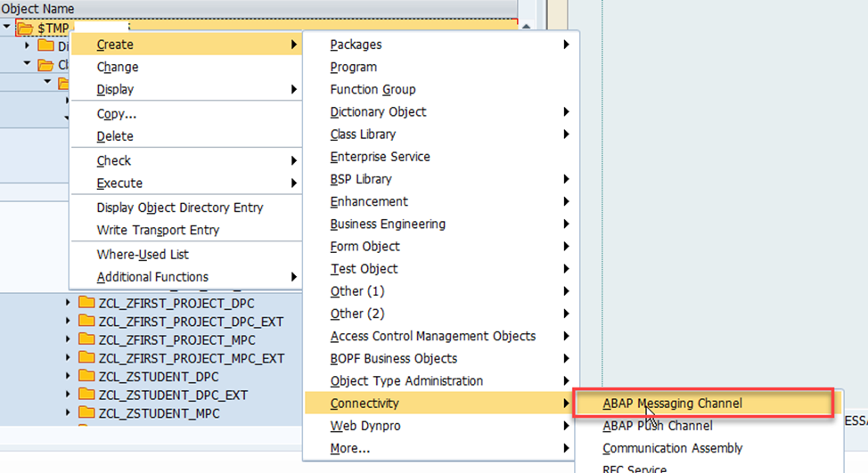Select ZCL_ZSTUDENT_DPC_EXT tree row
This screenshot has width=868, height=473.
coord(173,395)
